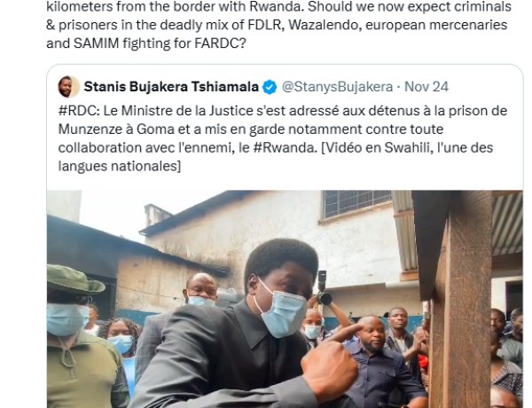Click the barred window in the video
This screenshot has width=532, height=408.
point(357,203)
